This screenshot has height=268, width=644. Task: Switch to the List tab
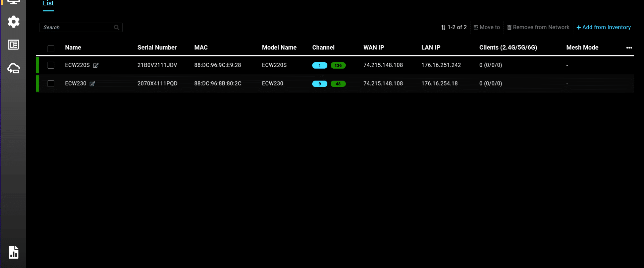tap(48, 3)
